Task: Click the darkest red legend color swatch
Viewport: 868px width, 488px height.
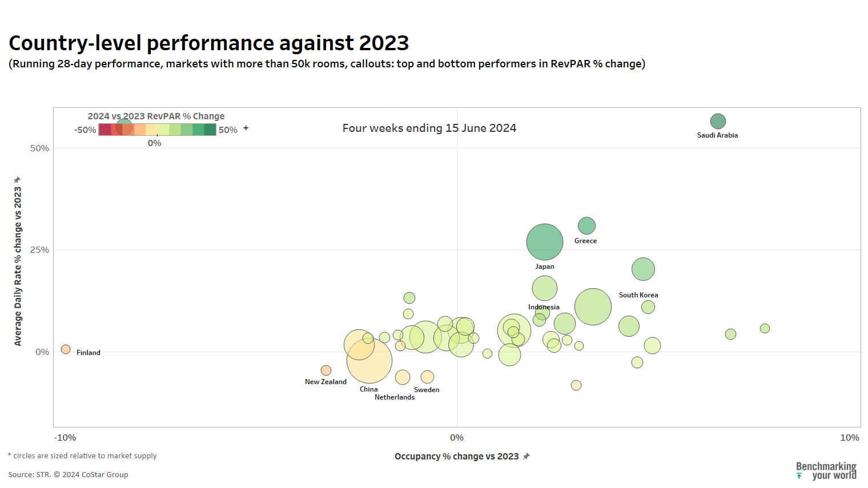Action: (x=105, y=130)
